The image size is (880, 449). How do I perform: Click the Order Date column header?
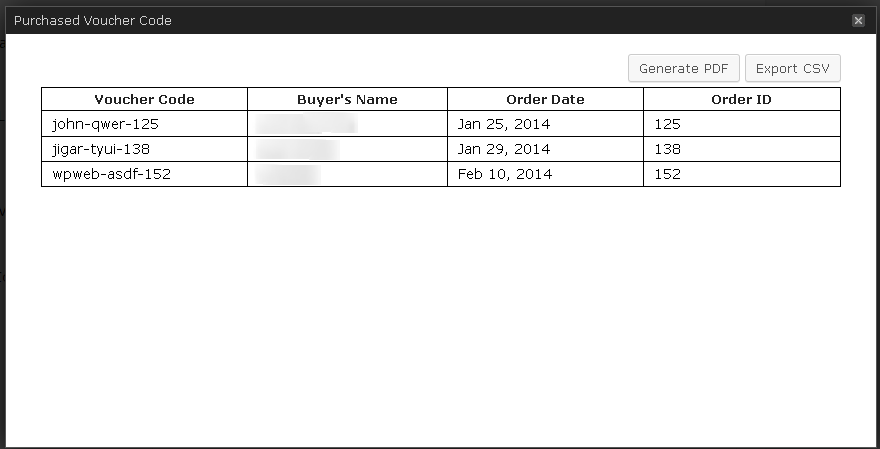[545, 99]
